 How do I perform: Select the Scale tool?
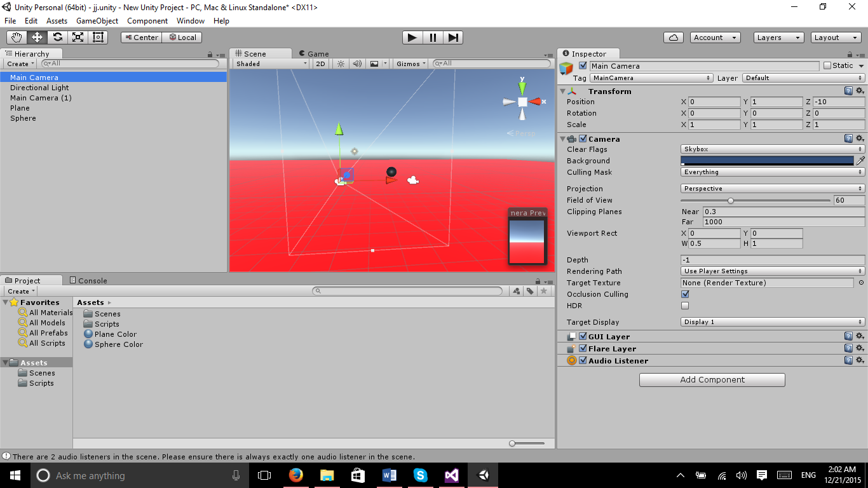(x=78, y=37)
